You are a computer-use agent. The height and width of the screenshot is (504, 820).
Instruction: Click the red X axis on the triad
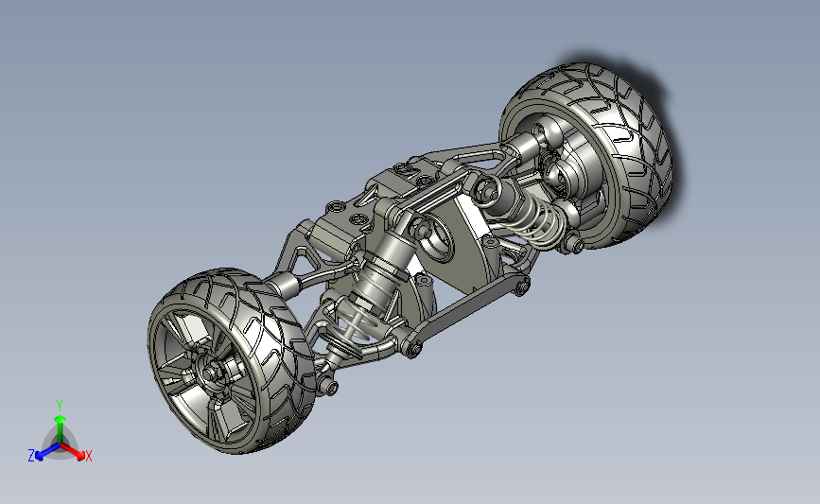[72, 452]
